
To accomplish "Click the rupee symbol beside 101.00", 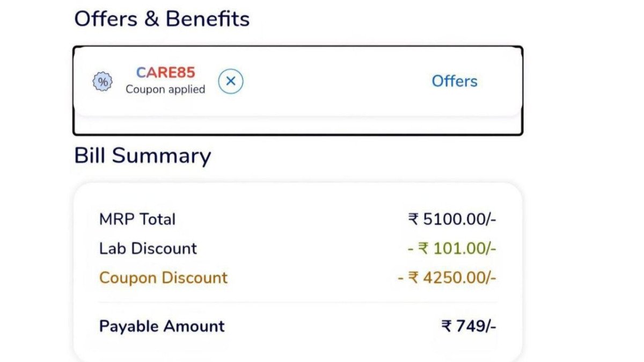I will (x=423, y=249).
